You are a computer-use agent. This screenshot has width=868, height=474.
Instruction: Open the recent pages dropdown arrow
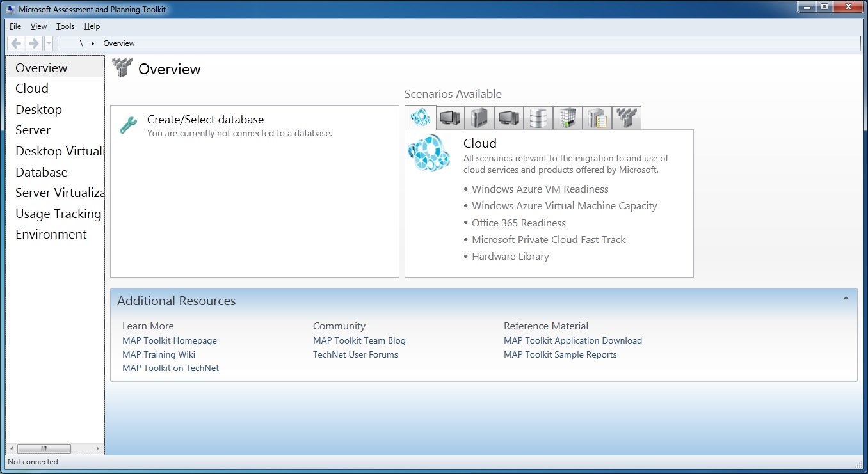click(x=48, y=43)
